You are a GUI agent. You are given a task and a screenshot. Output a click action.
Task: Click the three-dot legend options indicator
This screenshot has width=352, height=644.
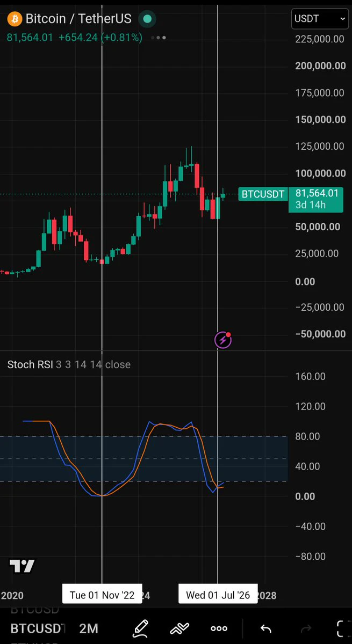pos(159,38)
